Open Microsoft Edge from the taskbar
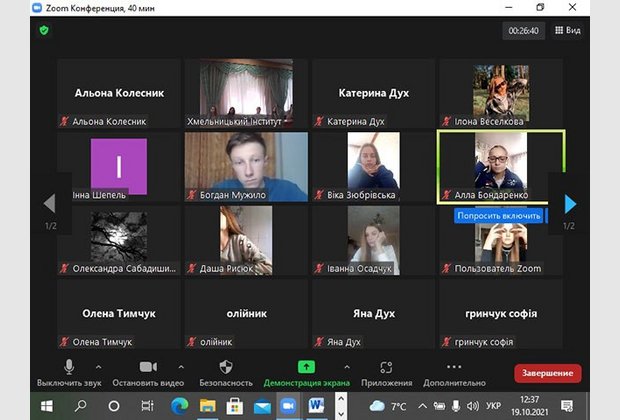This screenshot has height=420, width=620. 180,406
